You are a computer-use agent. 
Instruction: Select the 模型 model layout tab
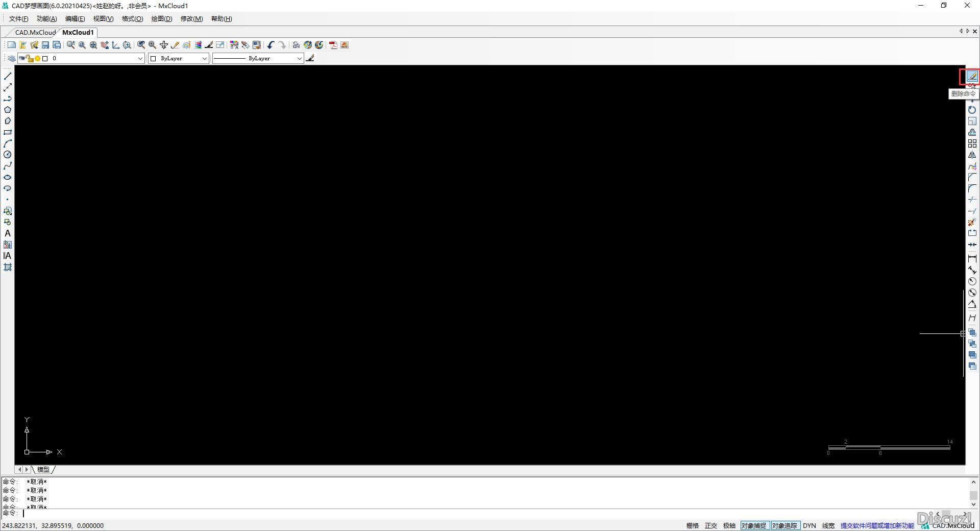tap(43, 469)
